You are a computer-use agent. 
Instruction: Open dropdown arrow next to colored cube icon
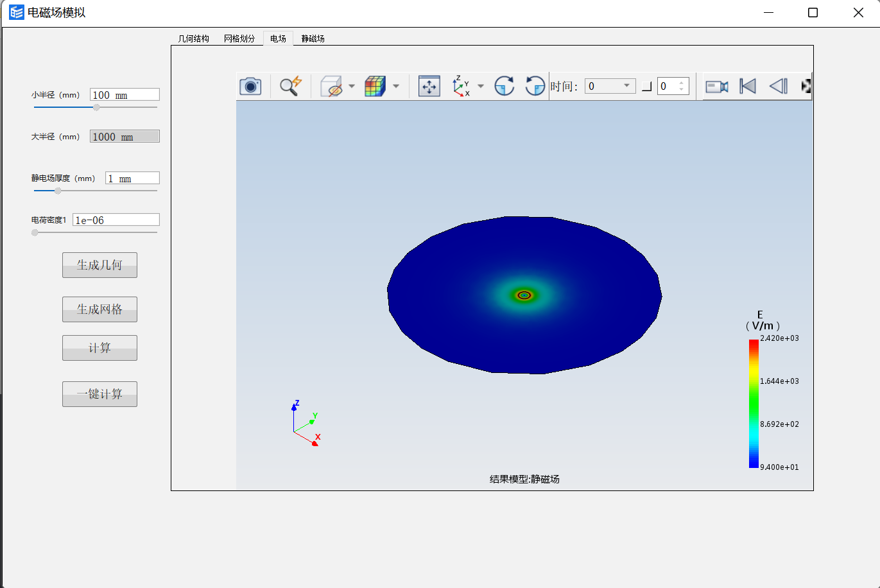[x=396, y=86]
